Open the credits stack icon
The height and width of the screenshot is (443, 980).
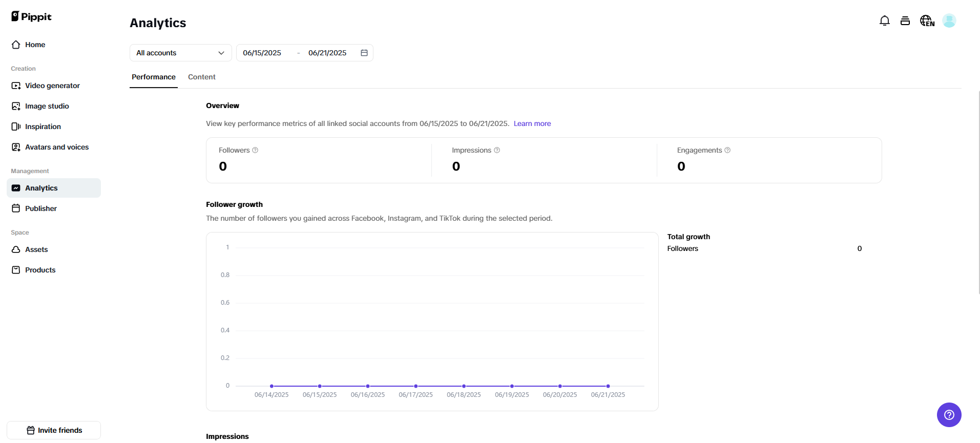(905, 20)
